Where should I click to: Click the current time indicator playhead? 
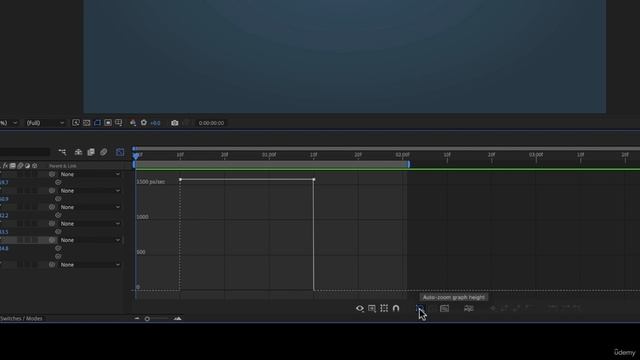coord(136,155)
